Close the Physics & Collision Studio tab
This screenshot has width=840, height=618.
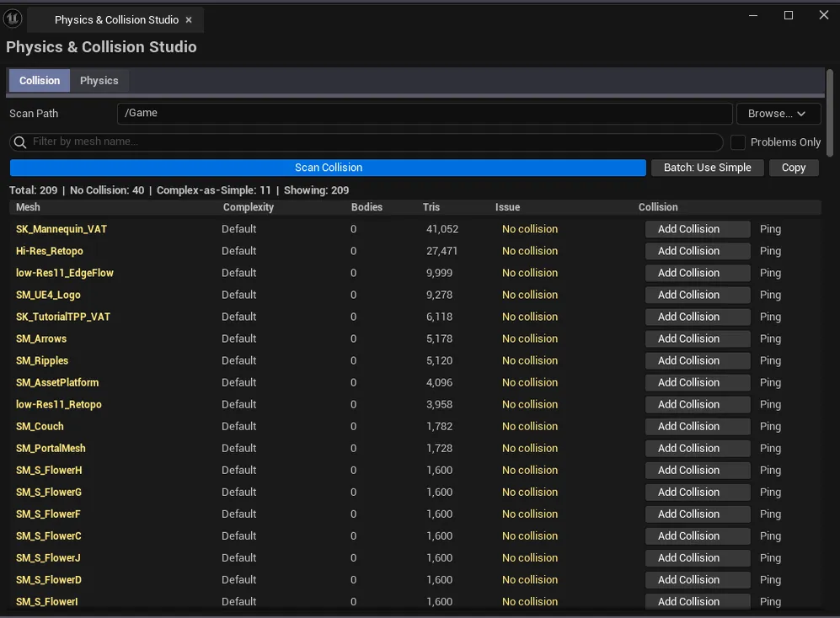[189, 20]
